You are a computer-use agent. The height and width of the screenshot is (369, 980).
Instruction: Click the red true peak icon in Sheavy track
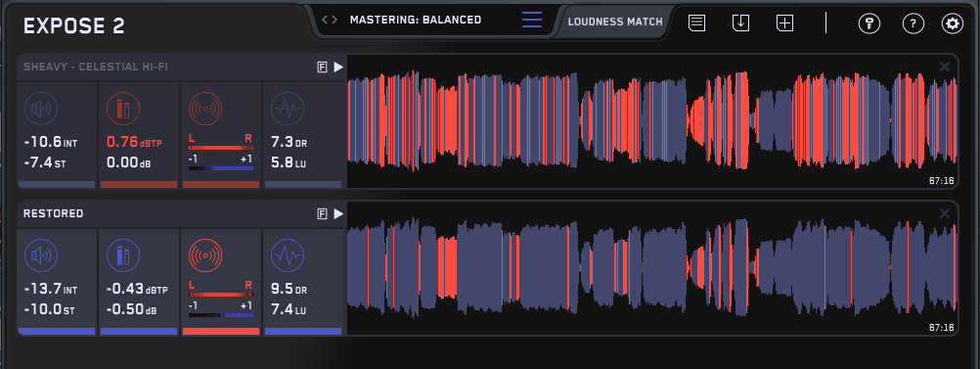pos(123,109)
